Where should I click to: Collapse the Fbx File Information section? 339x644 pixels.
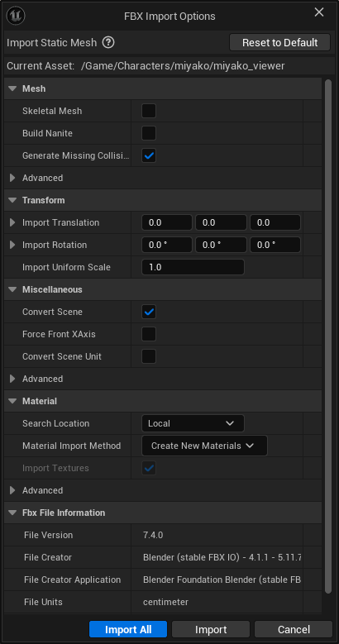coord(12,513)
